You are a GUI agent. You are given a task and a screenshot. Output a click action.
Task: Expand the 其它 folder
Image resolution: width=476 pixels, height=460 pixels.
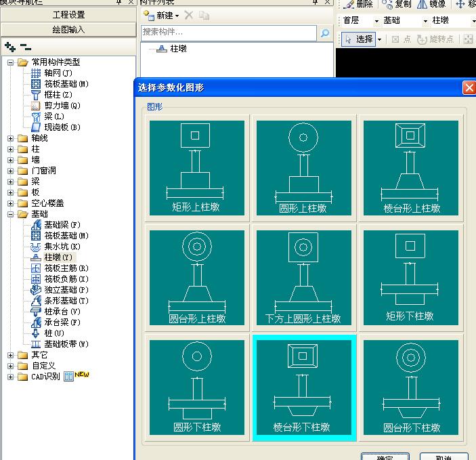[x=10, y=355]
